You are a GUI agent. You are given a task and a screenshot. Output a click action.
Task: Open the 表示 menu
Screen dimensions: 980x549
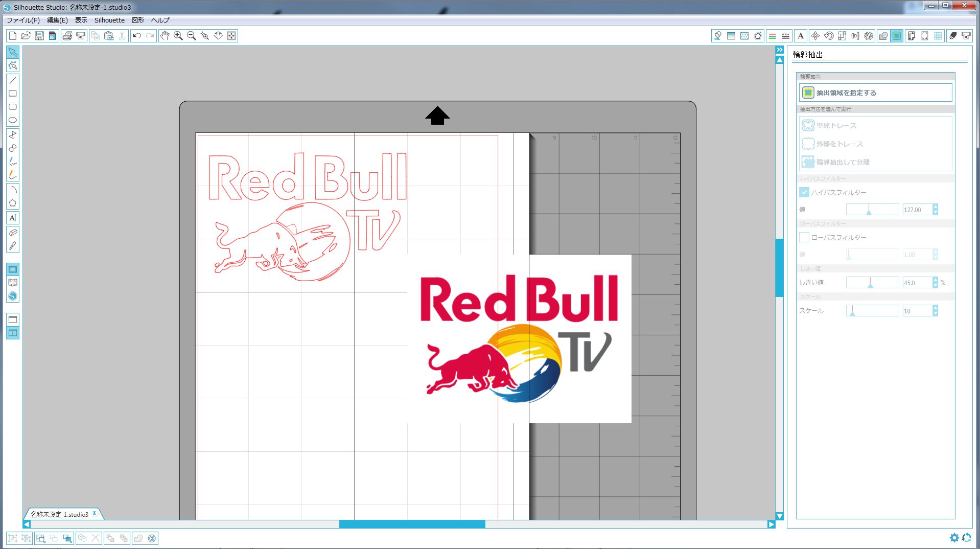pos(81,20)
